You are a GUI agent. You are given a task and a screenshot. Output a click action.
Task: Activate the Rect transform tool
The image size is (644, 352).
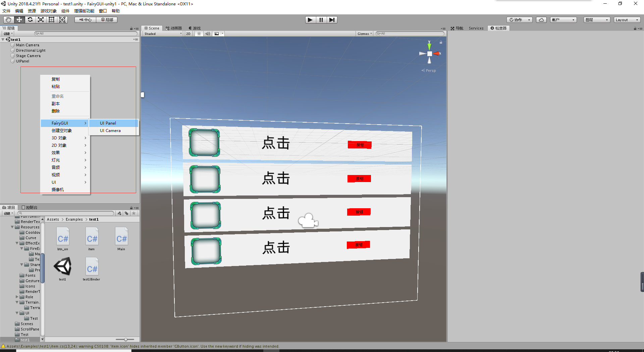click(51, 19)
